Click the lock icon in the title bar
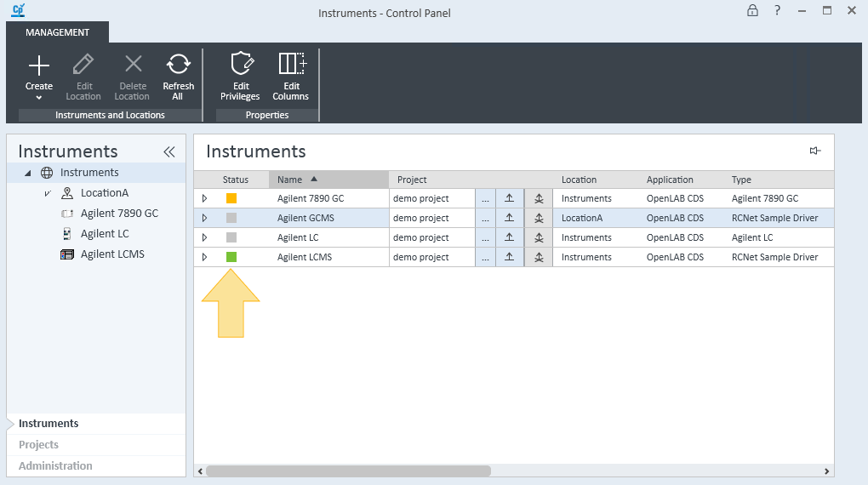The width and height of the screenshot is (868, 485). 752,10
